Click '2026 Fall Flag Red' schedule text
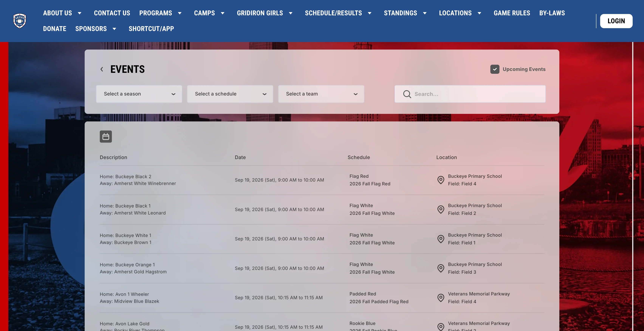Viewport: 644px width, 331px height. [x=370, y=184]
